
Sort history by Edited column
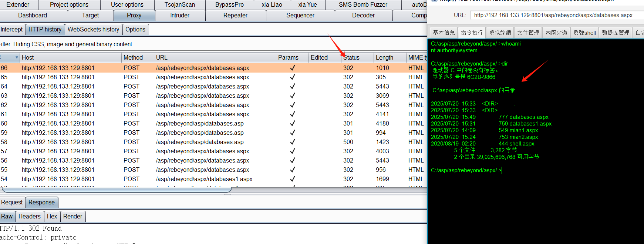pyautogui.click(x=325, y=57)
